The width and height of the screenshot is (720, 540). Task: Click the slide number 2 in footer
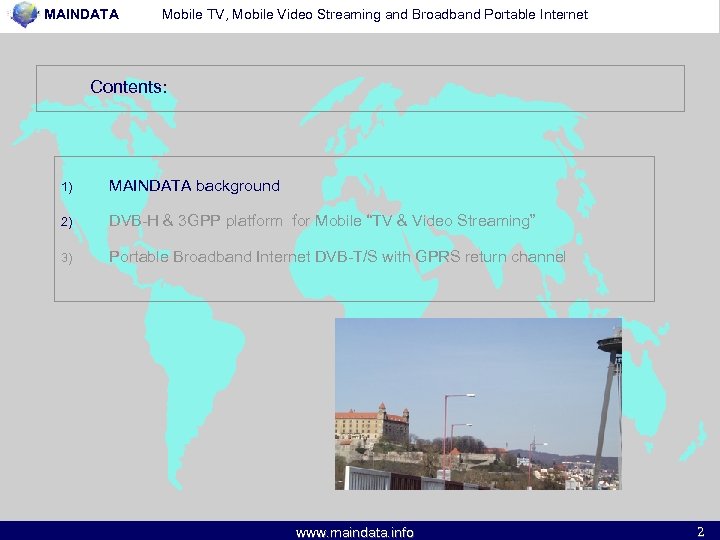point(700,532)
